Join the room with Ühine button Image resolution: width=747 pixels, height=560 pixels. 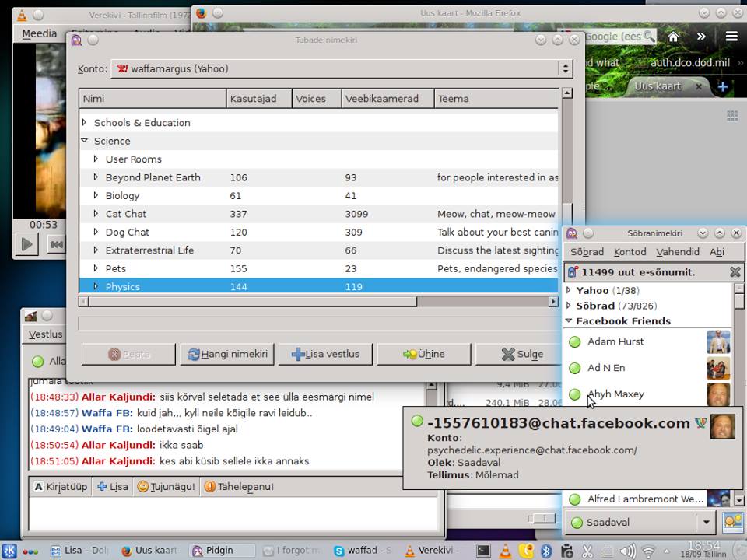424,355
